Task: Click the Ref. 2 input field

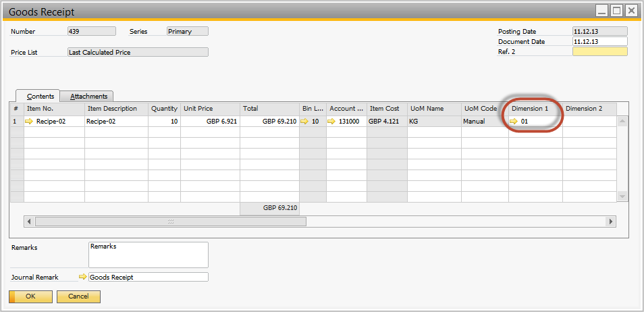Action: tap(599, 51)
